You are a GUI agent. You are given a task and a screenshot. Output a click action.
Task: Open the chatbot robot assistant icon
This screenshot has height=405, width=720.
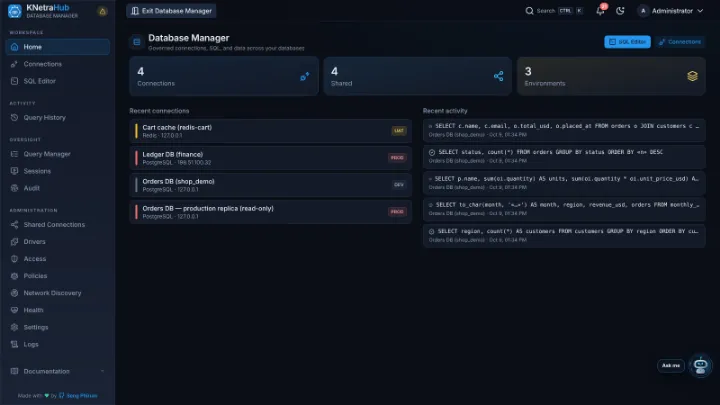tap(700, 366)
